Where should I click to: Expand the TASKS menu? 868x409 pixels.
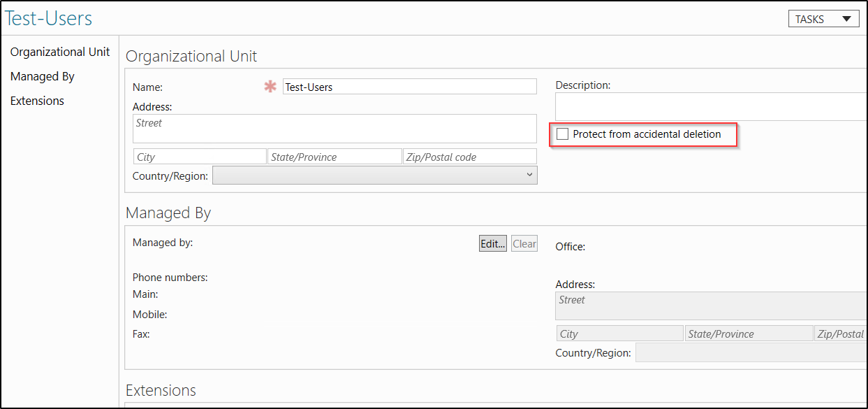click(823, 18)
